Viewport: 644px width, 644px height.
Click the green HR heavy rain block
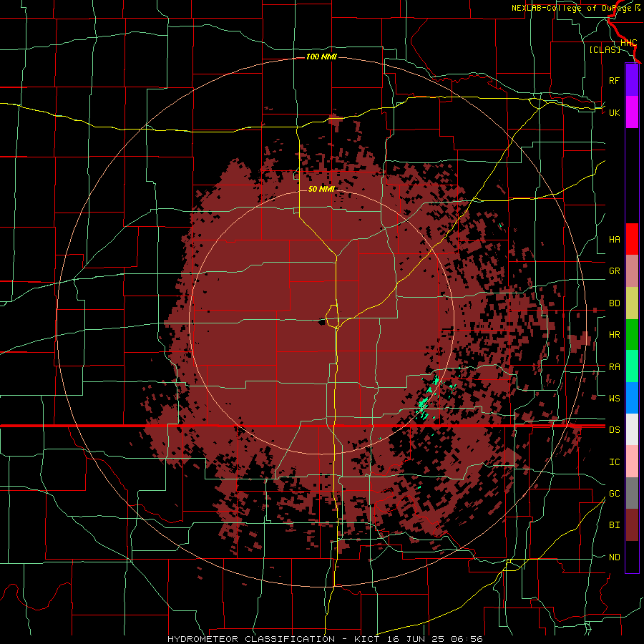[632, 335]
